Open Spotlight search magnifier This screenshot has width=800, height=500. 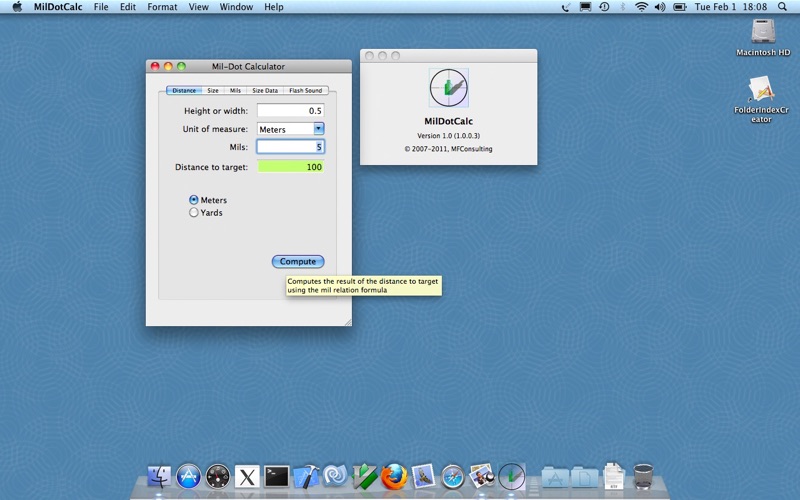coord(782,7)
